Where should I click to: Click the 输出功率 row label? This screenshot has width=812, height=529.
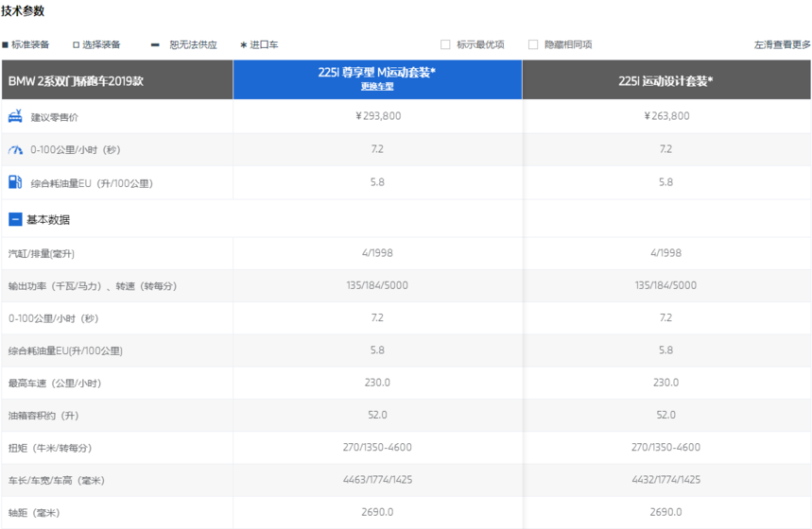tap(93, 285)
